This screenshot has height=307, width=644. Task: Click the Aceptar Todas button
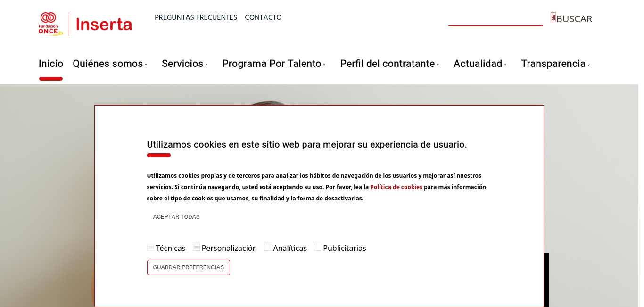coord(176,217)
